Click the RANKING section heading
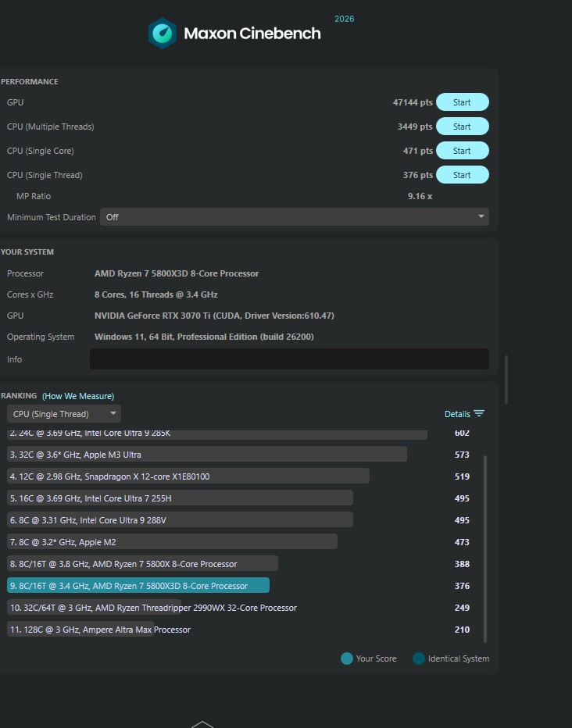The image size is (572, 728). coord(19,395)
